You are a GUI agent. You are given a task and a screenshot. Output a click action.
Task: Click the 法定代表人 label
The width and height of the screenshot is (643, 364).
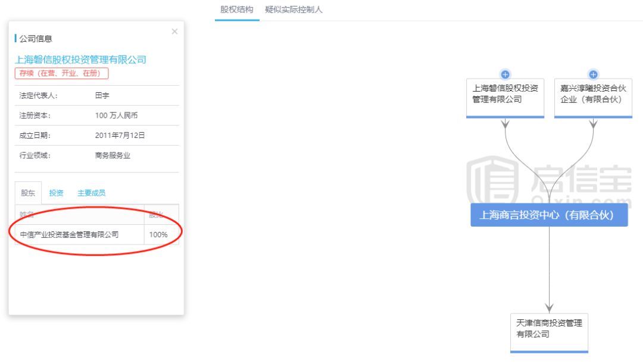click(38, 95)
